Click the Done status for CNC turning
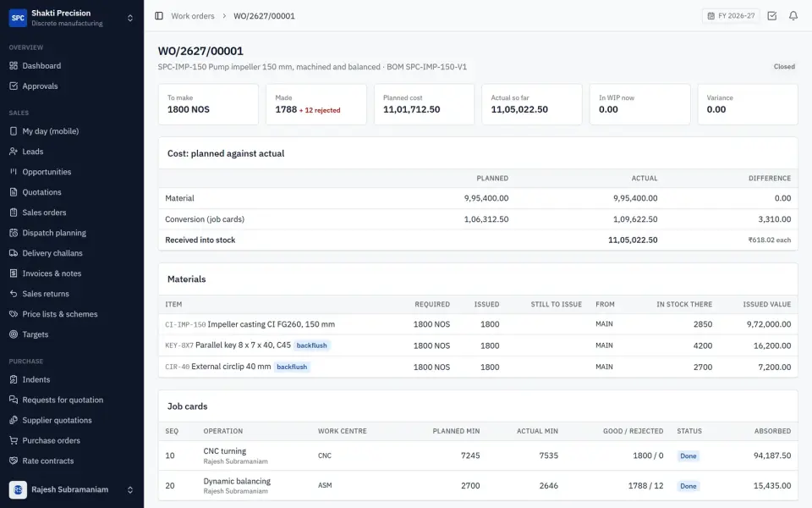This screenshot has height=508, width=812. (x=689, y=456)
